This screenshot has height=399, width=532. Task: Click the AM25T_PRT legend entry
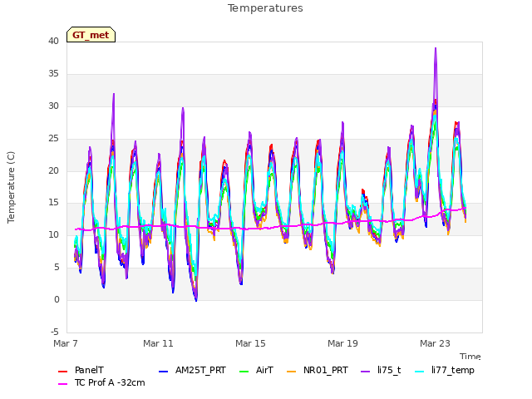(192, 370)
